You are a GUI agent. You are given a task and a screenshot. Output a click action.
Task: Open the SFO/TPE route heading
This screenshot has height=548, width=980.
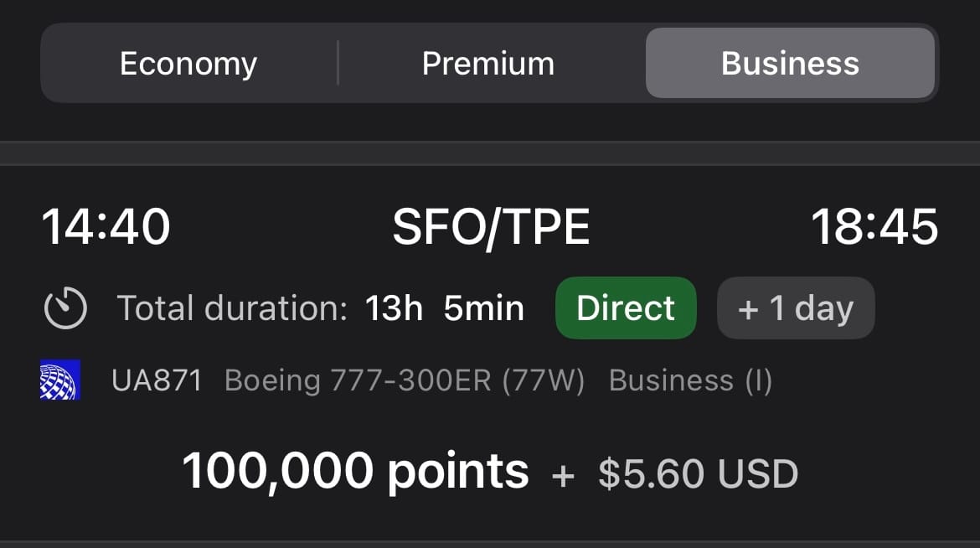[491, 226]
